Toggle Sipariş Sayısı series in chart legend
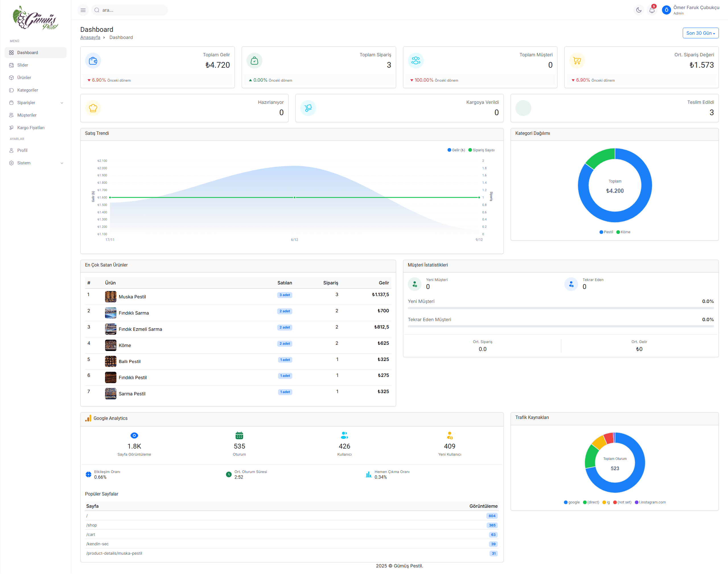728x574 pixels. (x=482, y=150)
